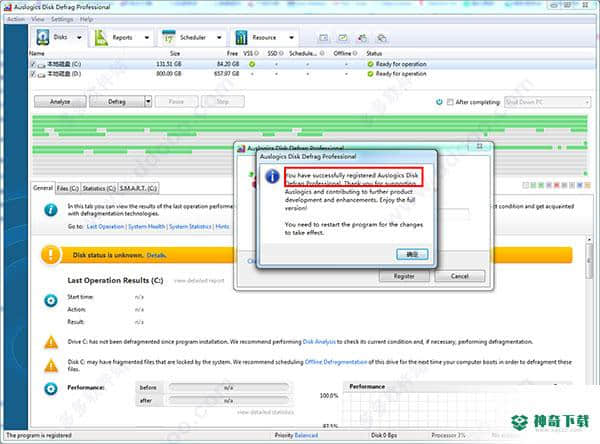Open the Last Operation link

point(105,227)
